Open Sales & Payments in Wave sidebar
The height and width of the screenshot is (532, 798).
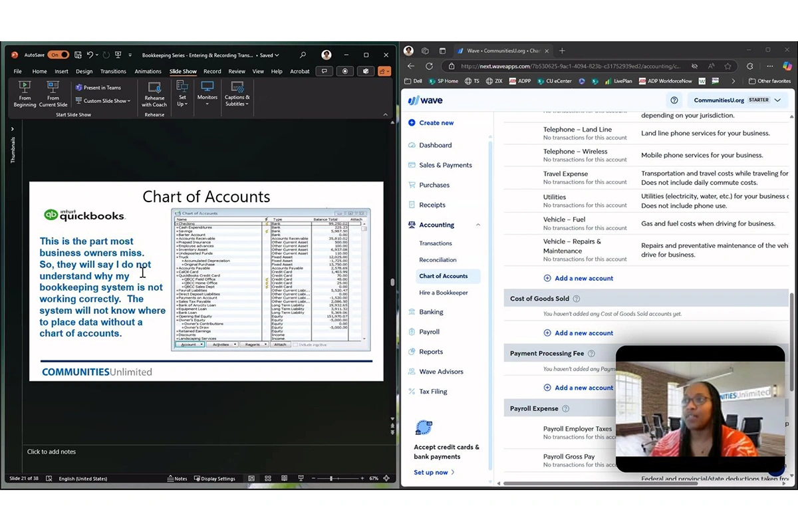pyautogui.click(x=440, y=165)
